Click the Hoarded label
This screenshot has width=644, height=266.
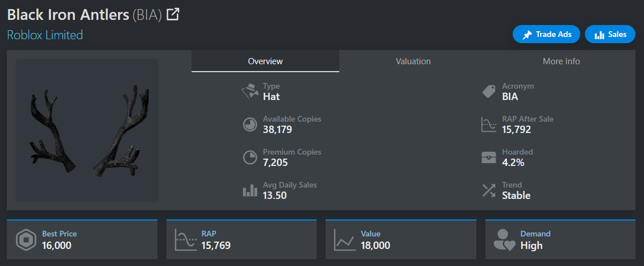517,152
